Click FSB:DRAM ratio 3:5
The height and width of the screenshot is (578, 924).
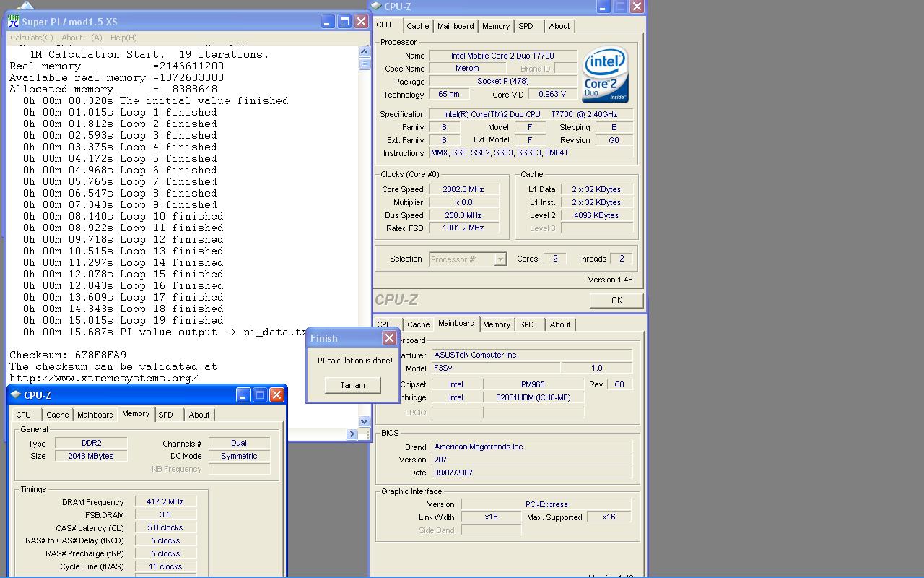(x=165, y=514)
